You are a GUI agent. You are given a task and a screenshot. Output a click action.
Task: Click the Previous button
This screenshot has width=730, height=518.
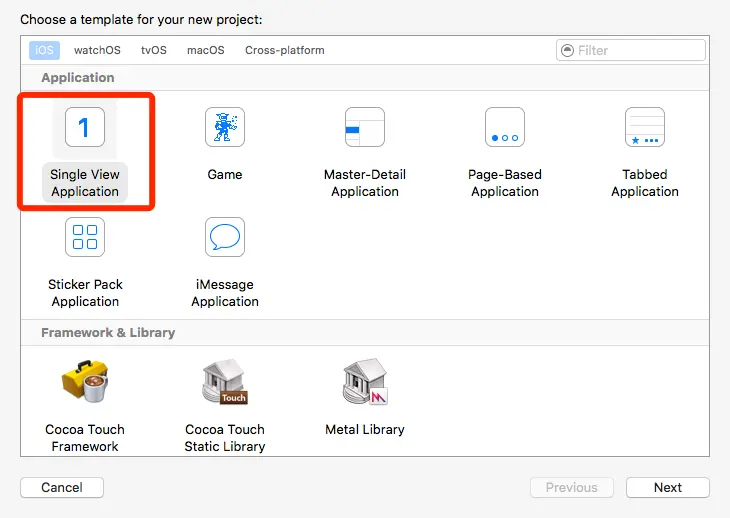coord(572,487)
